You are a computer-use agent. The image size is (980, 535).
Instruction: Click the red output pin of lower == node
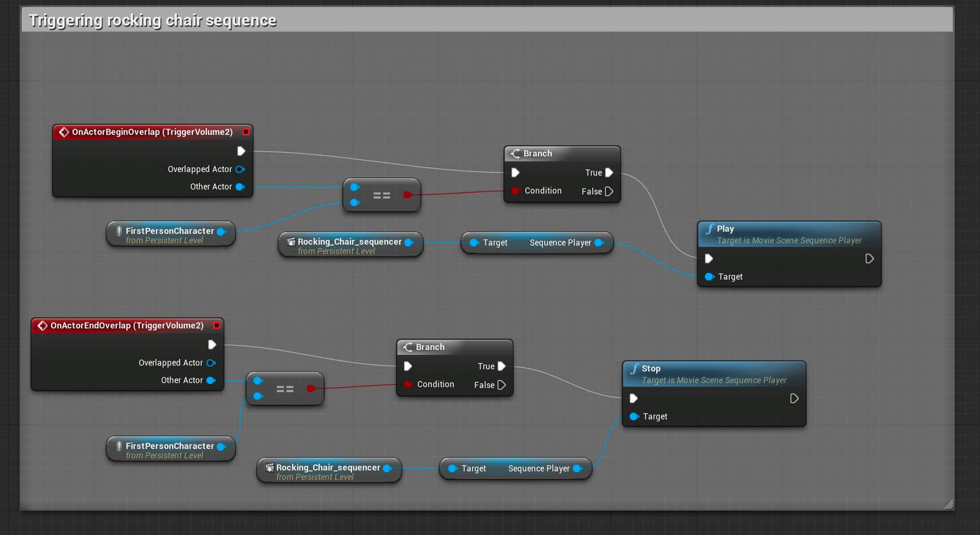pyautogui.click(x=310, y=388)
